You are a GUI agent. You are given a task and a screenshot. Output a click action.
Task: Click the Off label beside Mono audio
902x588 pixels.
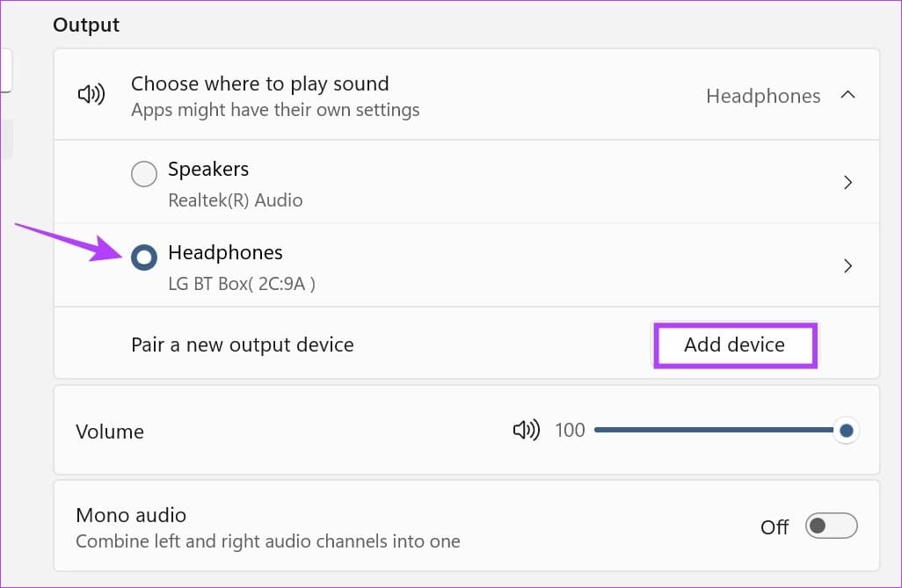[x=775, y=527]
